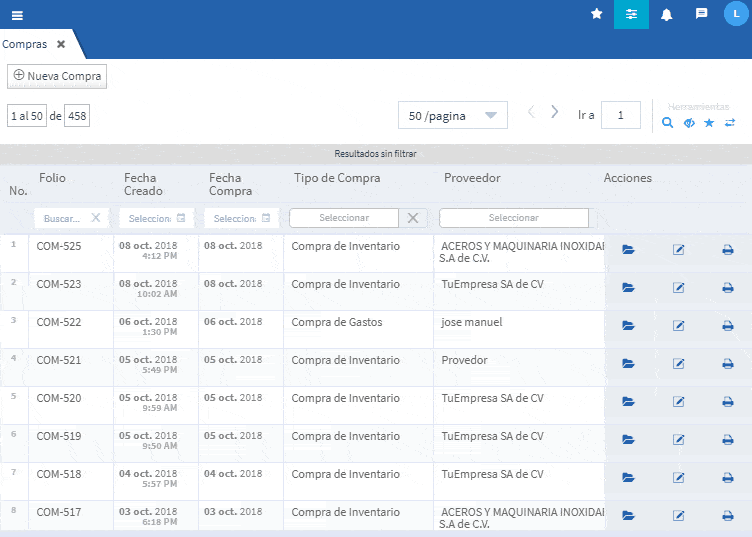Print purchase COM-519
This screenshot has width=752, height=537.
[x=728, y=439]
